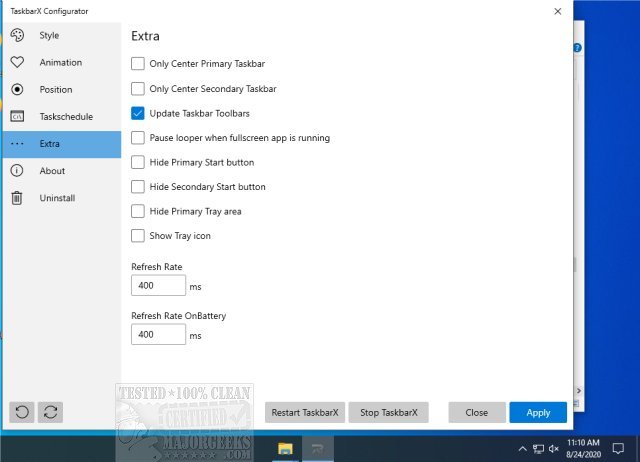640x462 pixels.
Task: Enable Only Center Secondary Taskbar
Action: click(138, 89)
